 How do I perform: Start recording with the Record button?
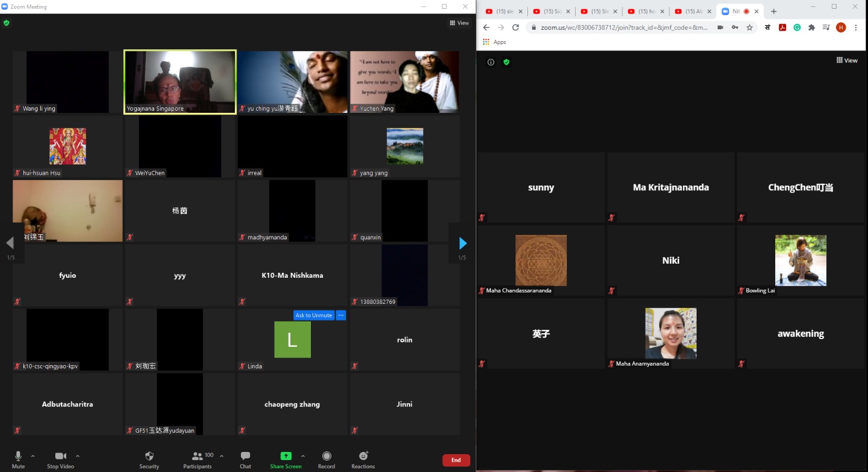[326, 459]
